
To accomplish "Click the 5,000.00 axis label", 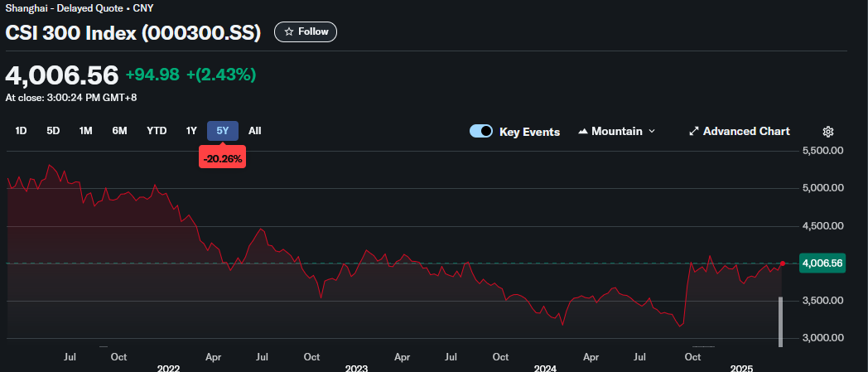I will pyautogui.click(x=823, y=188).
